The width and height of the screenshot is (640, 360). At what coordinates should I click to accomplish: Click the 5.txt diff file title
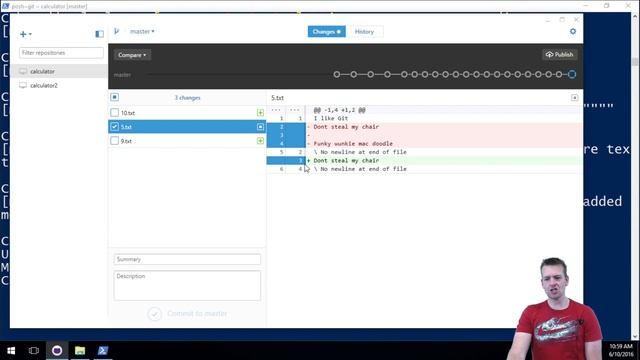277,98
